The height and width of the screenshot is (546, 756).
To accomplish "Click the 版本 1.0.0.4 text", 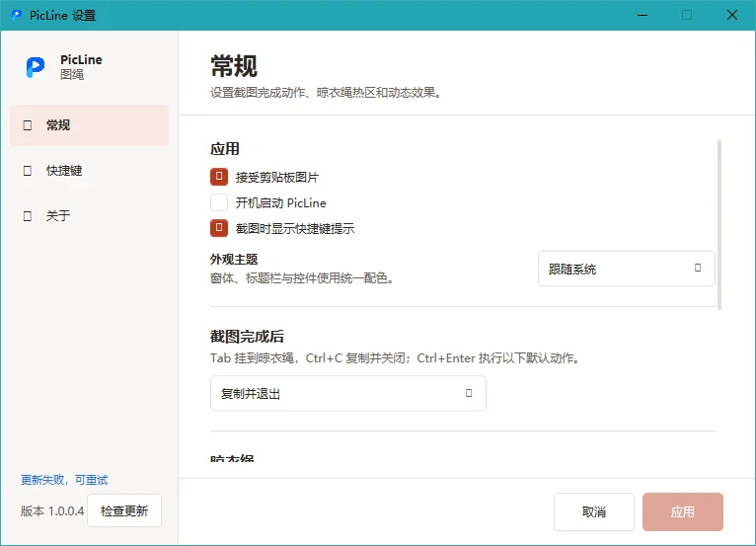I will tap(52, 511).
